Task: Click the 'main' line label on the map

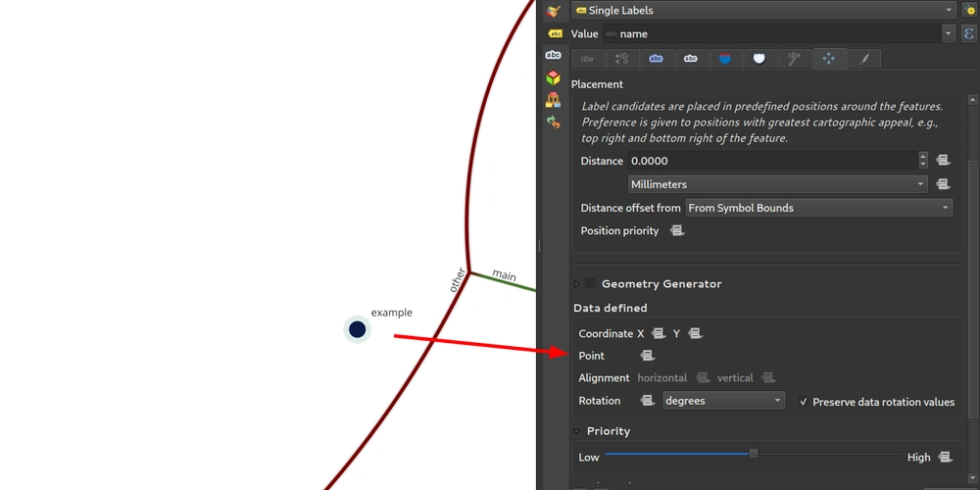Action: 504,274
